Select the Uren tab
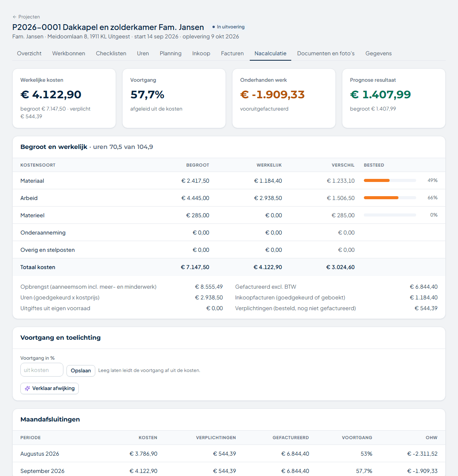458x476 pixels. pyautogui.click(x=143, y=53)
